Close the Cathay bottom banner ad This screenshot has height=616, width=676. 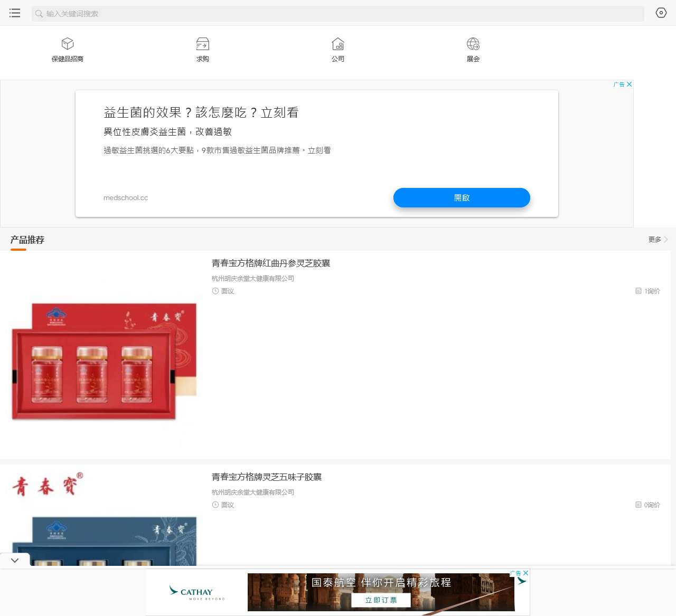[x=525, y=573]
